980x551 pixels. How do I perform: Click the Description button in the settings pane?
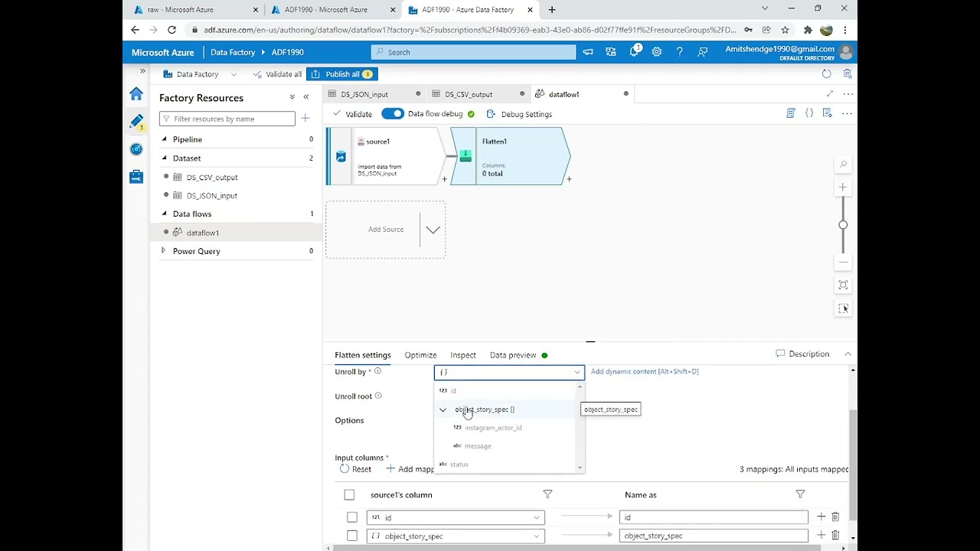pos(802,354)
